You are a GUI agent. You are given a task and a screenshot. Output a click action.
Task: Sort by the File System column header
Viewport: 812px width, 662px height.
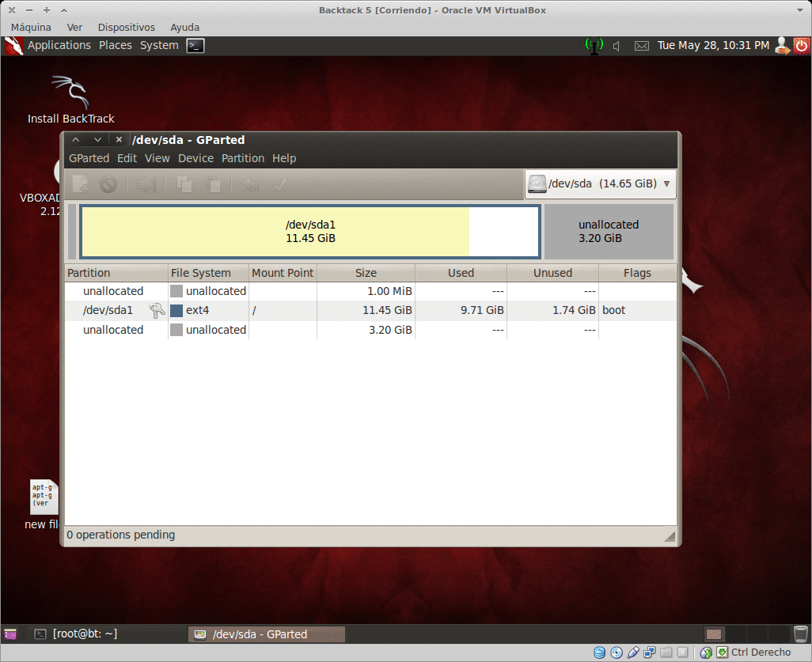[x=208, y=273]
